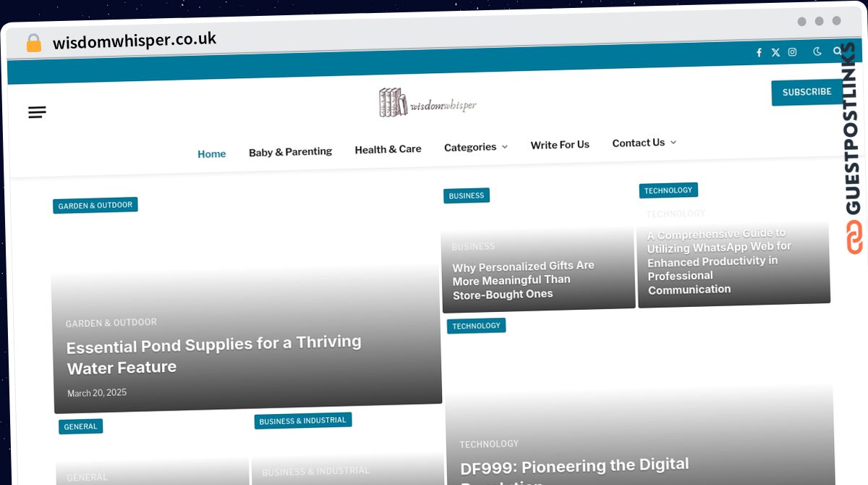The image size is (868, 485).
Task: Open Essential Pond Supplies article
Action: click(214, 355)
